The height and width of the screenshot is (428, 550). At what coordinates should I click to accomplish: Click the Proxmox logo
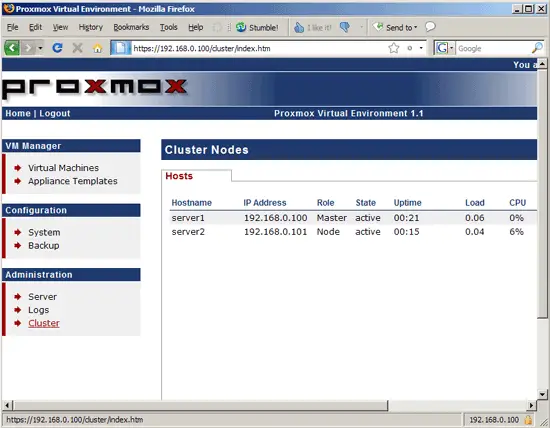click(94, 88)
